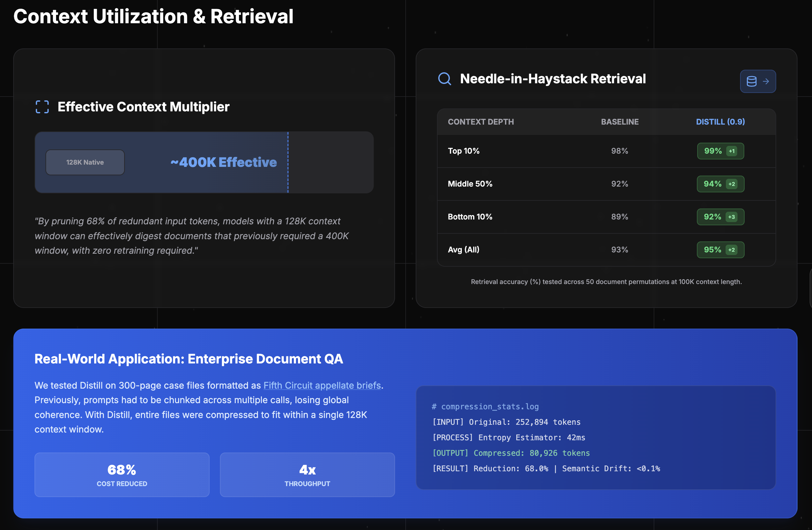Click the 128K Native badge
The height and width of the screenshot is (530, 812).
coord(85,162)
